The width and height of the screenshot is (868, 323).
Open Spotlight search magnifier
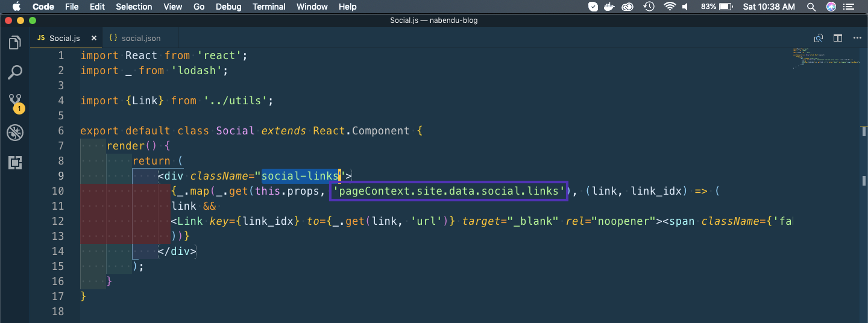tap(811, 7)
